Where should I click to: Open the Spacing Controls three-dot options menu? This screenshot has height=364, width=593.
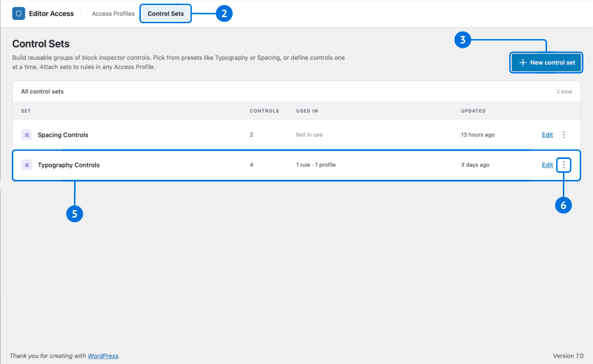pyautogui.click(x=564, y=135)
